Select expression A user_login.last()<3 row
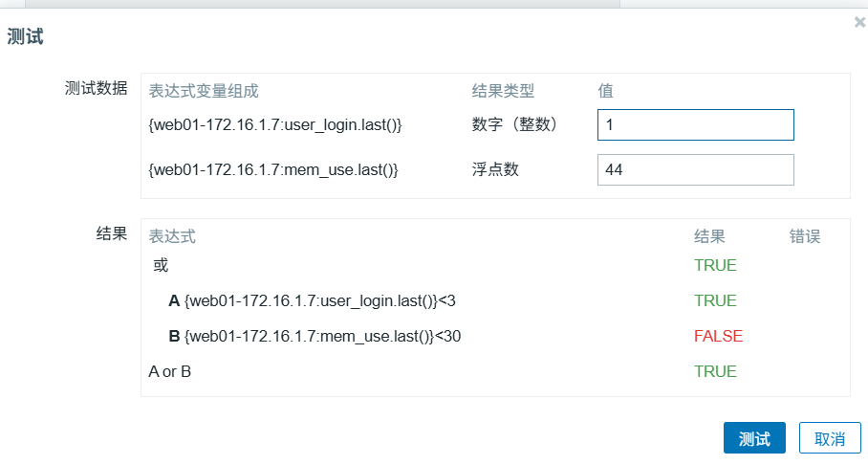Image resolution: width=868 pixels, height=465 pixels. pos(312,301)
